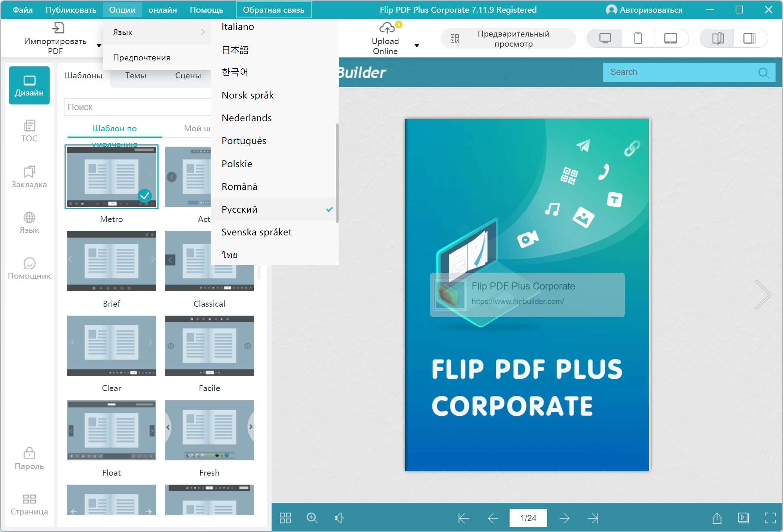Open thumbnails grid in bottom bar
Image resolution: width=783 pixels, height=532 pixels.
285,518
